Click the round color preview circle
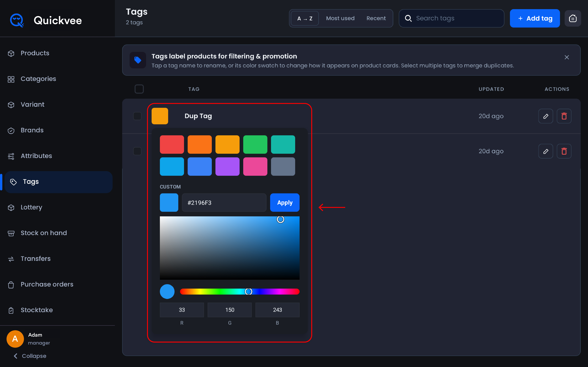 click(x=167, y=291)
